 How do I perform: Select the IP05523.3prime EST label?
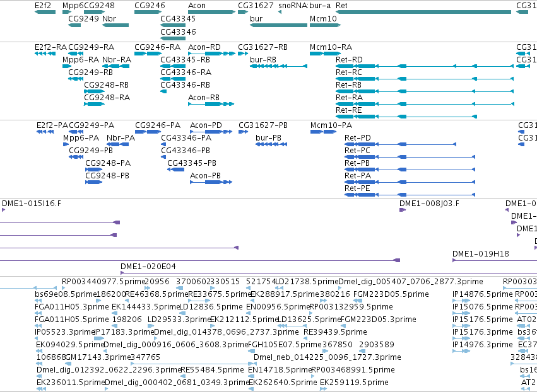point(65,332)
